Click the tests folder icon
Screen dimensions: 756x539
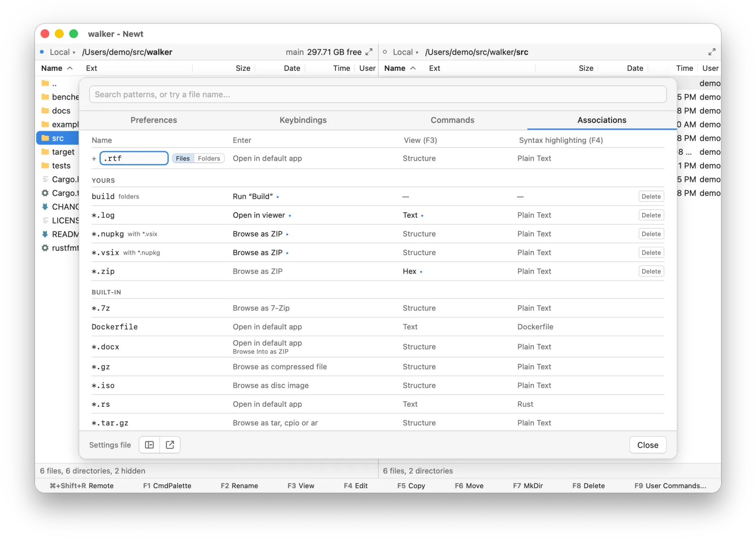click(45, 165)
